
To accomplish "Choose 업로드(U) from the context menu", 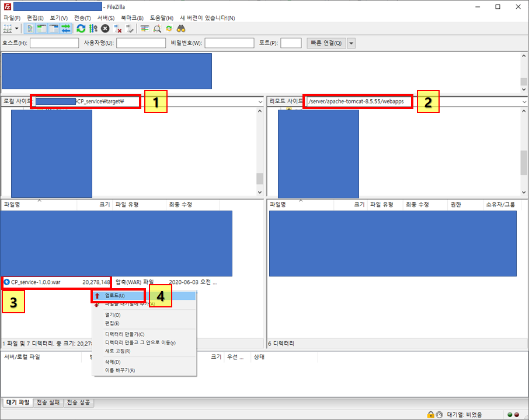I will (x=144, y=296).
